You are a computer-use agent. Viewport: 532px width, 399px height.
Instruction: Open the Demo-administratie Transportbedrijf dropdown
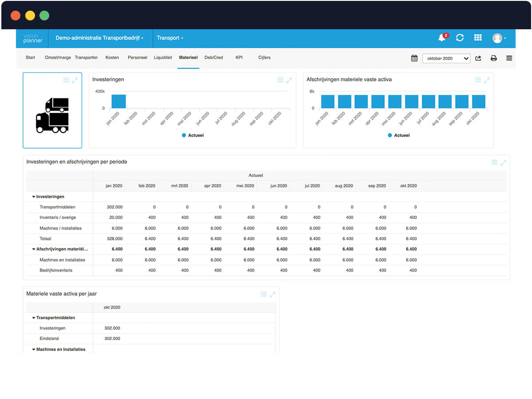coord(99,38)
